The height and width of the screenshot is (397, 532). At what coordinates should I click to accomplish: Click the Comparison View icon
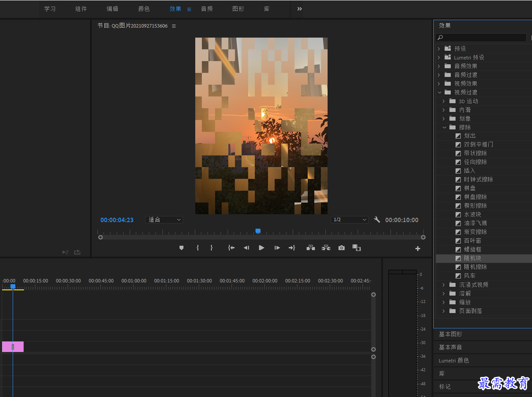356,248
